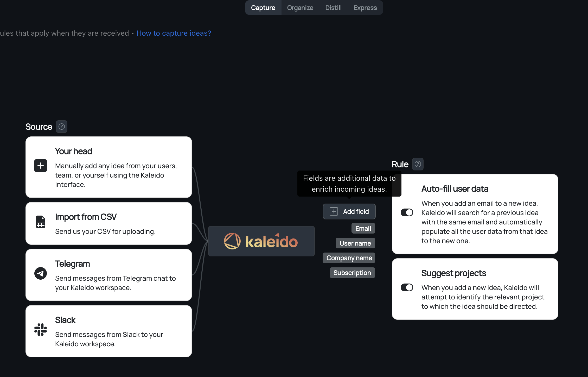588x377 pixels.
Task: Click the plus icon inside Add field
Action: (334, 211)
